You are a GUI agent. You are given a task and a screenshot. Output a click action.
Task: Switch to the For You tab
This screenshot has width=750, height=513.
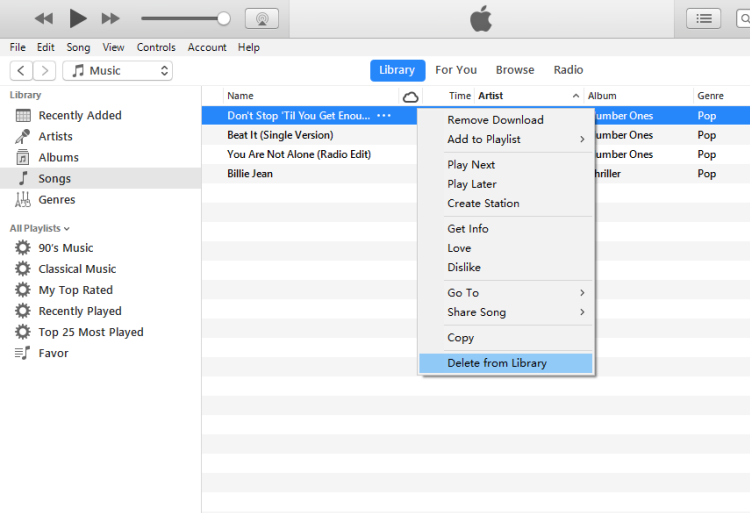[456, 70]
